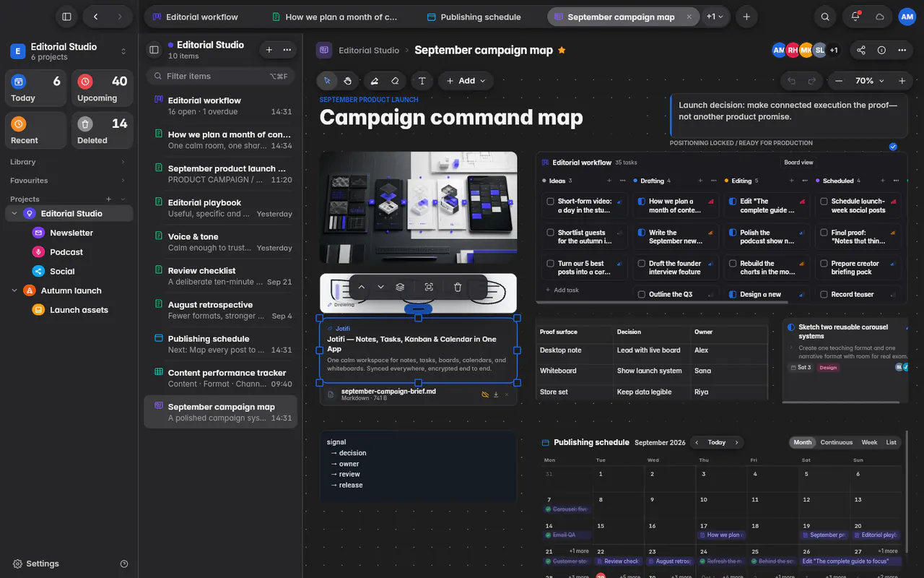Image resolution: width=924 pixels, height=578 pixels.
Task: Check the "Draft the founder interview" checkbox
Action: (x=642, y=264)
